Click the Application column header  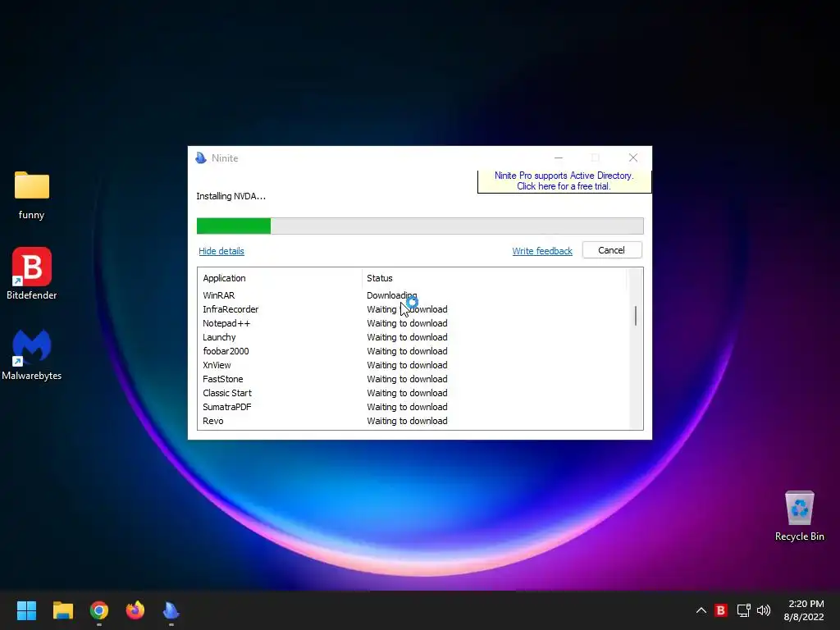281,278
